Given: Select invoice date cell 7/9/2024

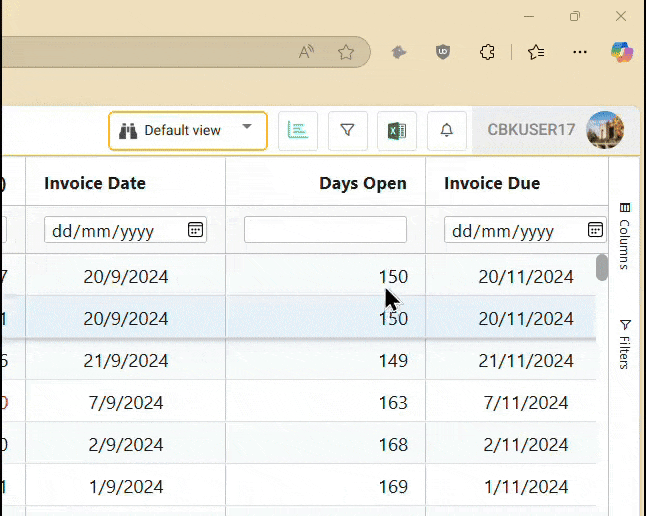Looking at the screenshot, I should [126, 403].
